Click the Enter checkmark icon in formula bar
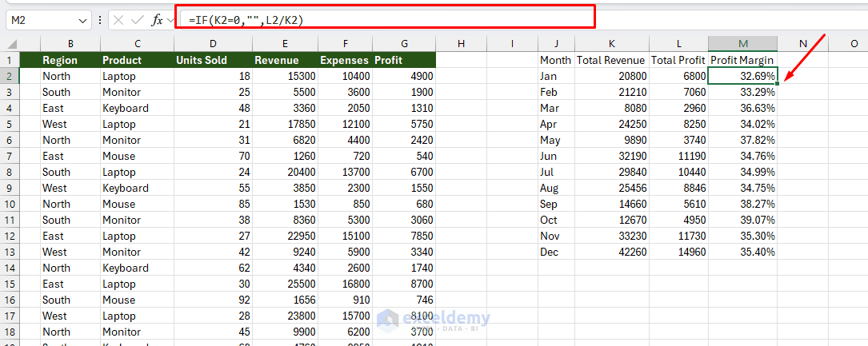 pos(138,21)
